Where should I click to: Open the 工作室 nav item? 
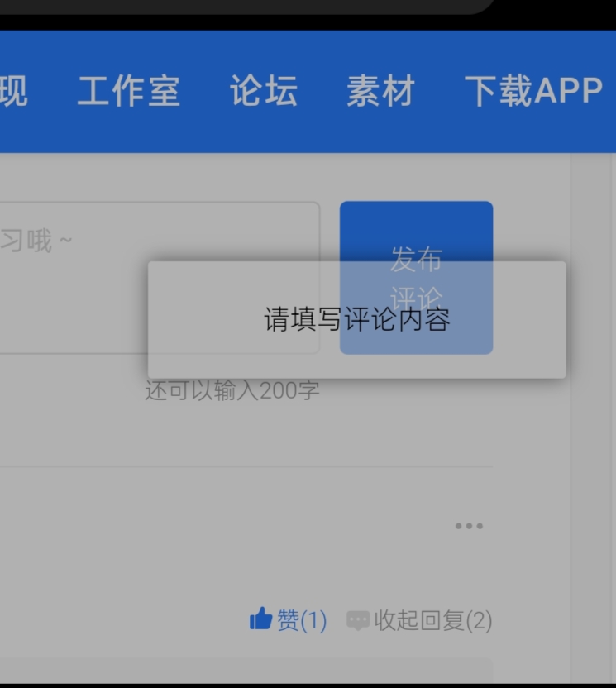pyautogui.click(x=128, y=91)
